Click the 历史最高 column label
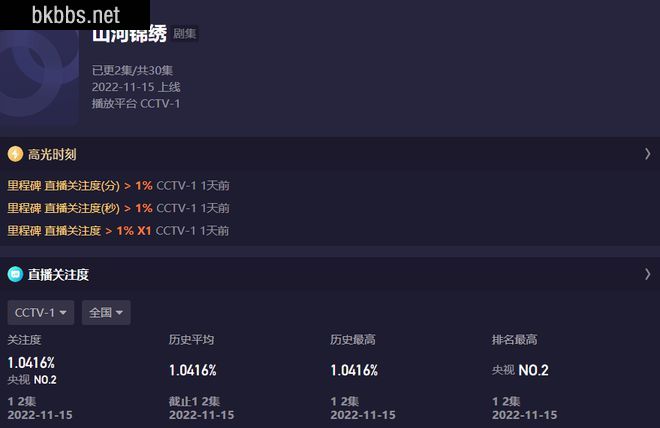The height and width of the screenshot is (428, 660). coord(353,340)
